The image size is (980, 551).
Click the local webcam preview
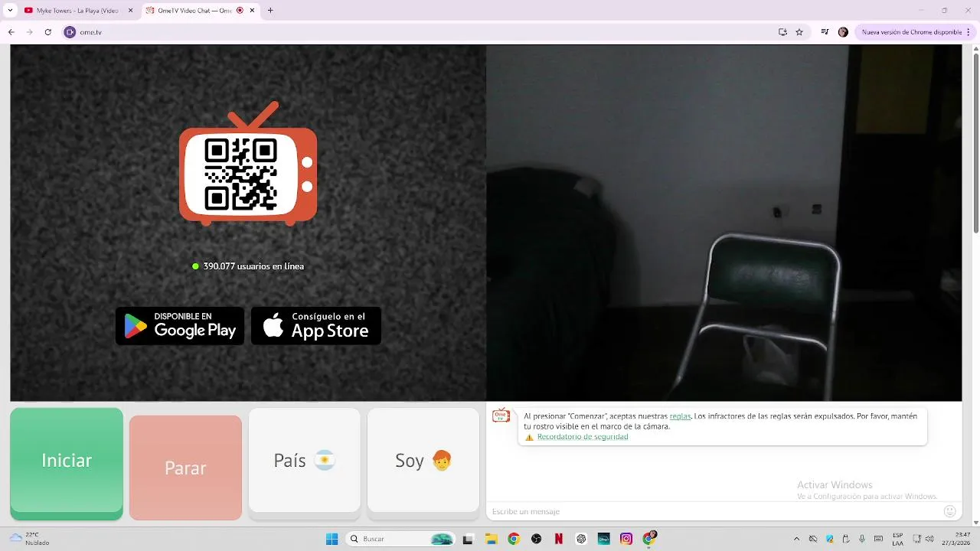(724, 223)
